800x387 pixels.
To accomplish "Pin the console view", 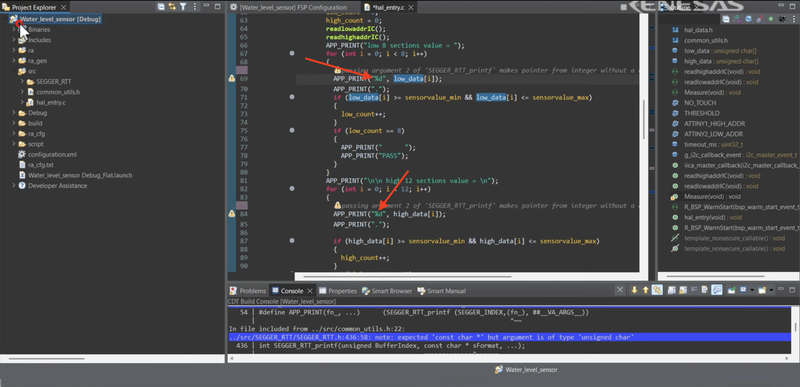I will [732, 290].
